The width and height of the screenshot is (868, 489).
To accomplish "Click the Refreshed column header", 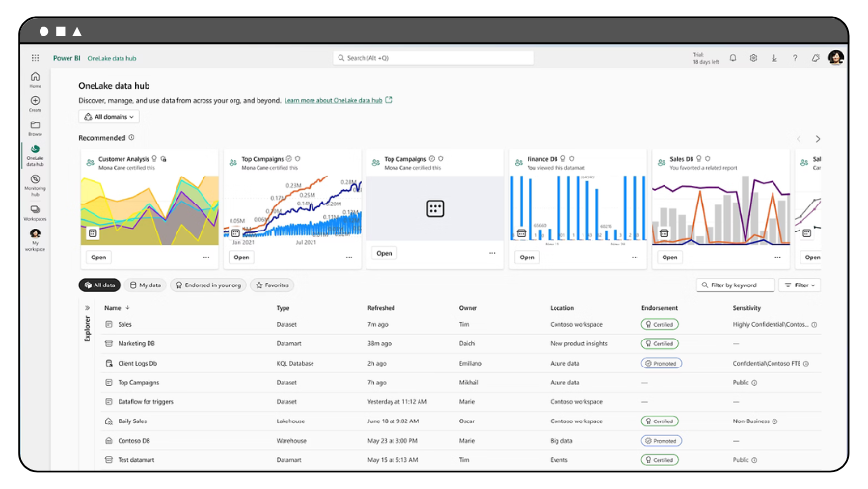I will pos(381,308).
